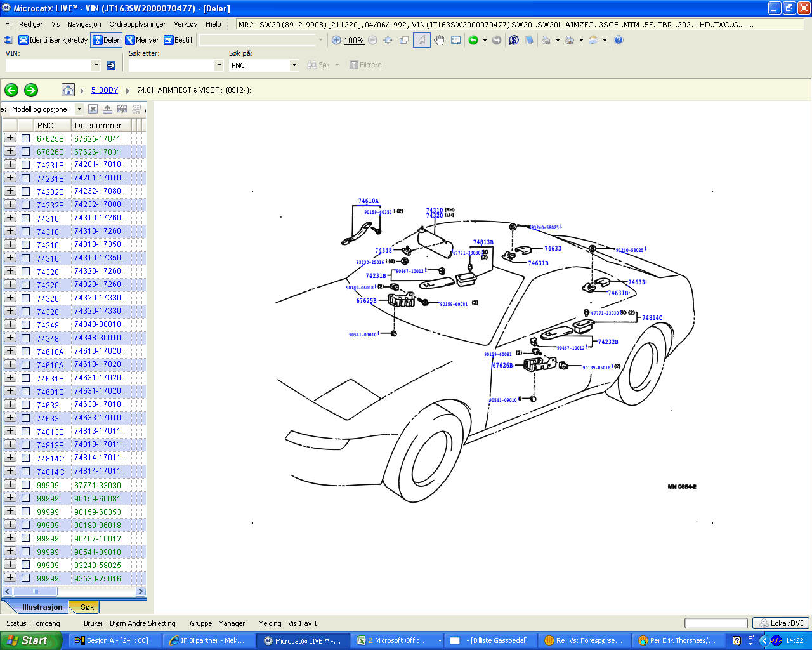Viewport: 812px width, 650px height.
Task: Open the help question mark icon
Action: click(x=619, y=40)
